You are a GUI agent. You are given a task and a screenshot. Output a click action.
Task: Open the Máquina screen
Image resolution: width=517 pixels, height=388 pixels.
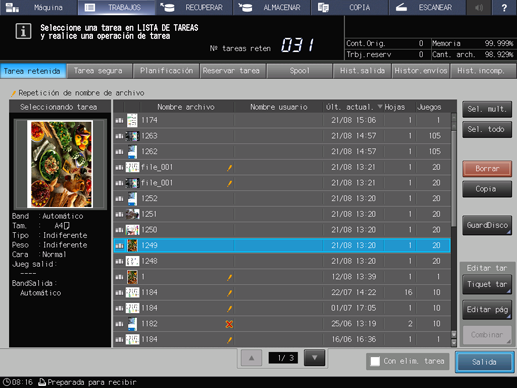click(x=39, y=7)
